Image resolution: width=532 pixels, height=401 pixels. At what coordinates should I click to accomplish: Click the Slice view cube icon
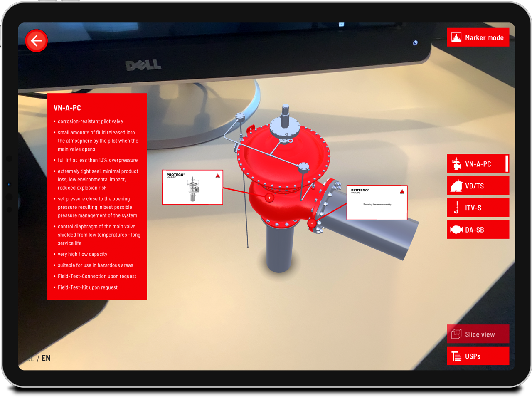456,334
